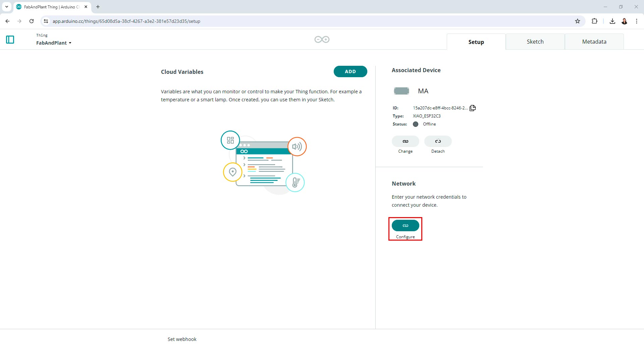The width and height of the screenshot is (644, 349).
Task: Bookmark this page with the star icon
Action: [577, 21]
